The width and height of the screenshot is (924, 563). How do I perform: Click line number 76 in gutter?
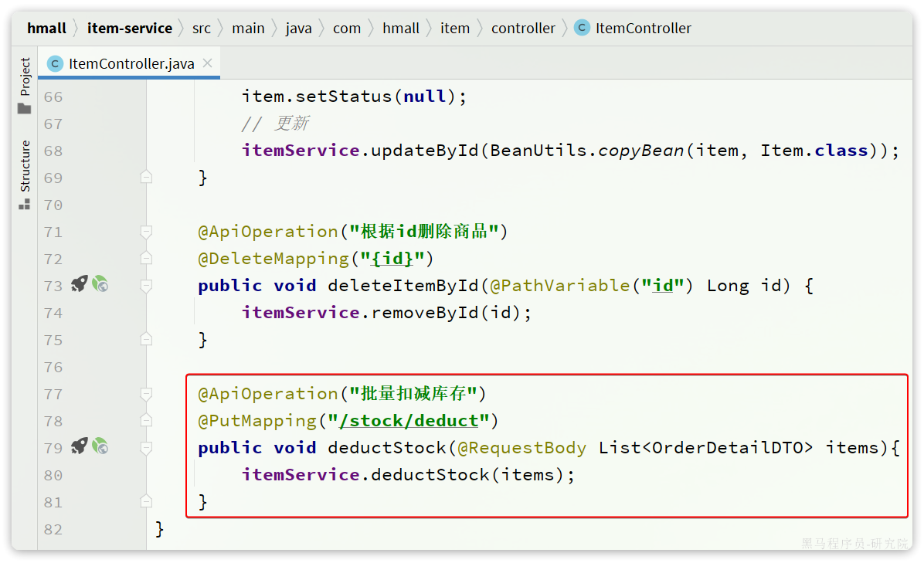[x=53, y=367]
